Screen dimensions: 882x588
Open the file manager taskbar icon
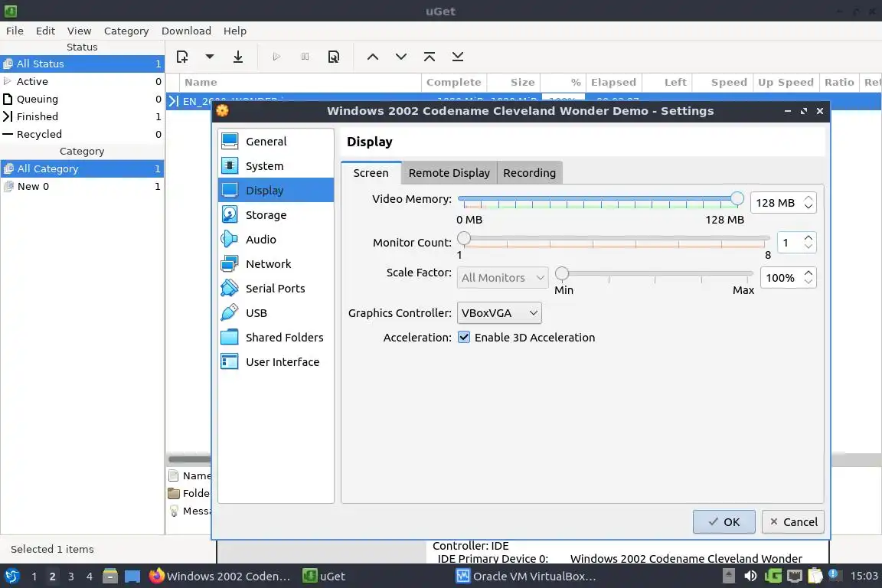pyautogui.click(x=110, y=577)
